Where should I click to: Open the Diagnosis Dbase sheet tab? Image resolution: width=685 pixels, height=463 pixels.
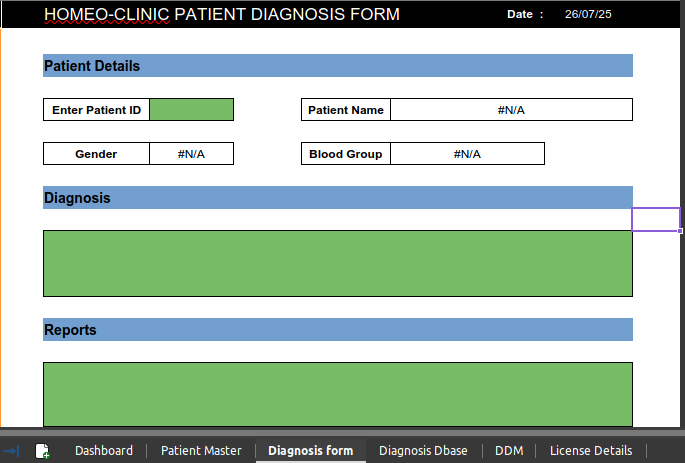[x=423, y=451]
